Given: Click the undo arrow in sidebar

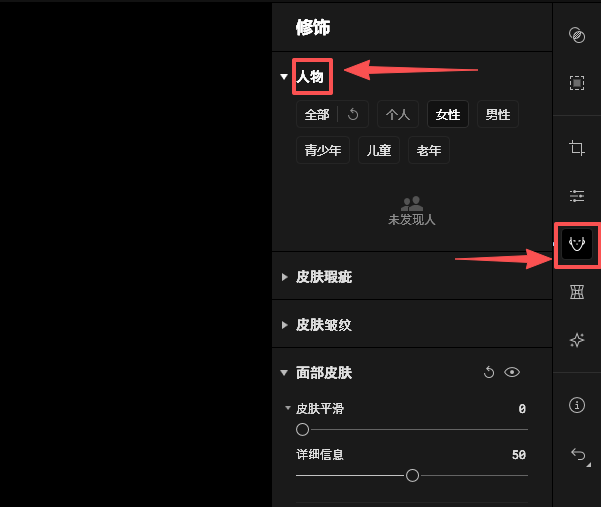Looking at the screenshot, I should pyautogui.click(x=578, y=454).
